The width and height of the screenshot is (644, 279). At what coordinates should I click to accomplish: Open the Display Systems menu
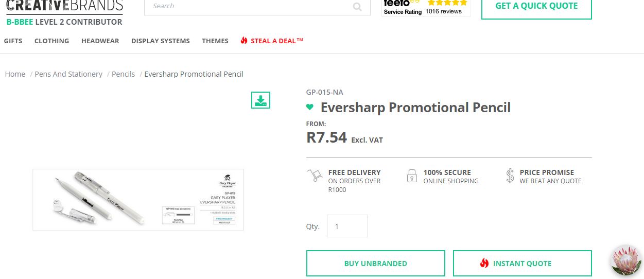[160, 41]
